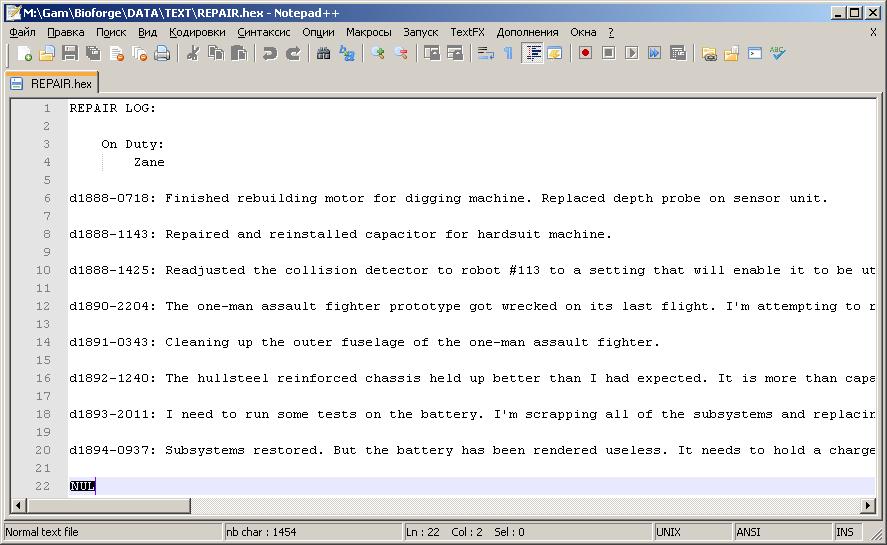
Task: Open the console window toolbar icon
Action: (x=755, y=54)
